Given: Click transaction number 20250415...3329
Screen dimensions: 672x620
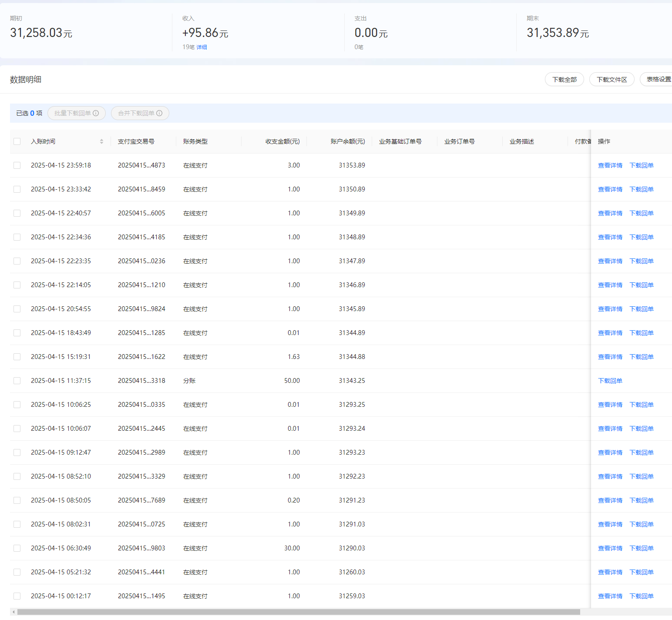Looking at the screenshot, I should tap(141, 476).
